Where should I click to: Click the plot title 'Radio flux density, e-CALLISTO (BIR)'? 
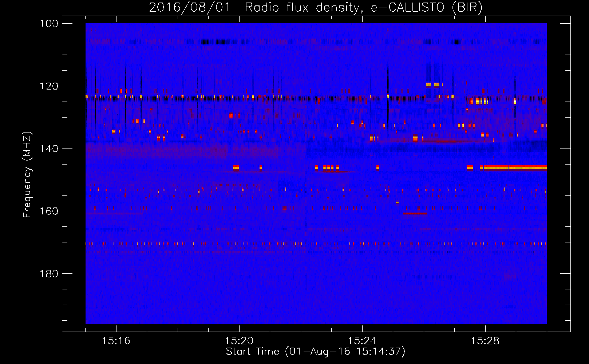pos(363,8)
